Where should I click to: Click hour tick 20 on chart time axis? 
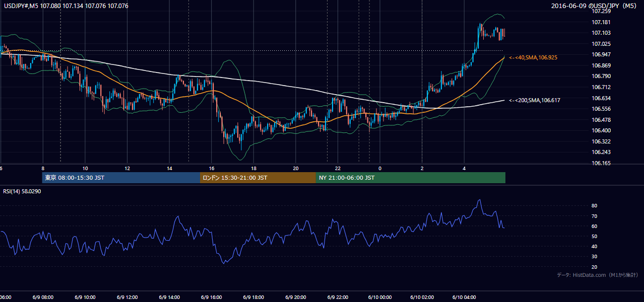coord(296,169)
